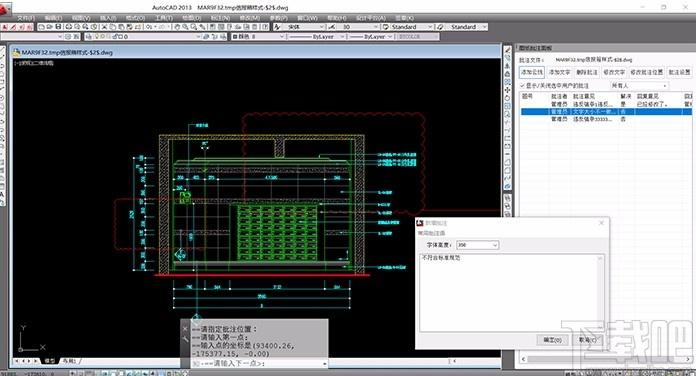Click the 删除批注 button

coord(587,72)
